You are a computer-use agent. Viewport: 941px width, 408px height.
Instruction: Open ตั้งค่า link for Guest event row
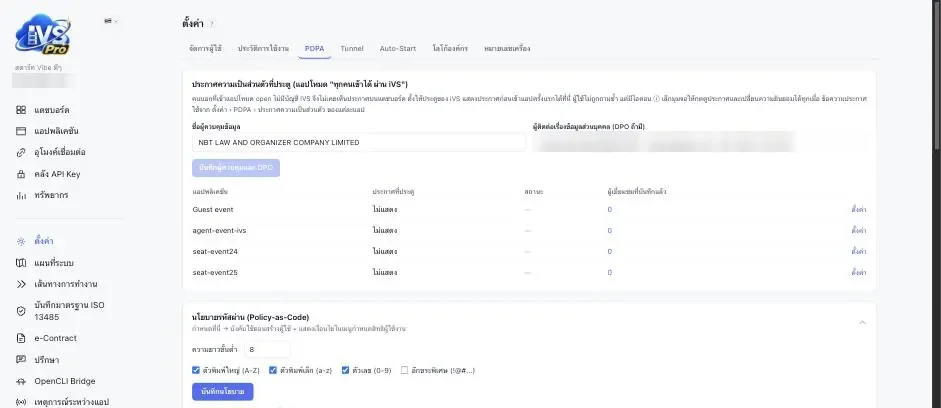[859, 209]
